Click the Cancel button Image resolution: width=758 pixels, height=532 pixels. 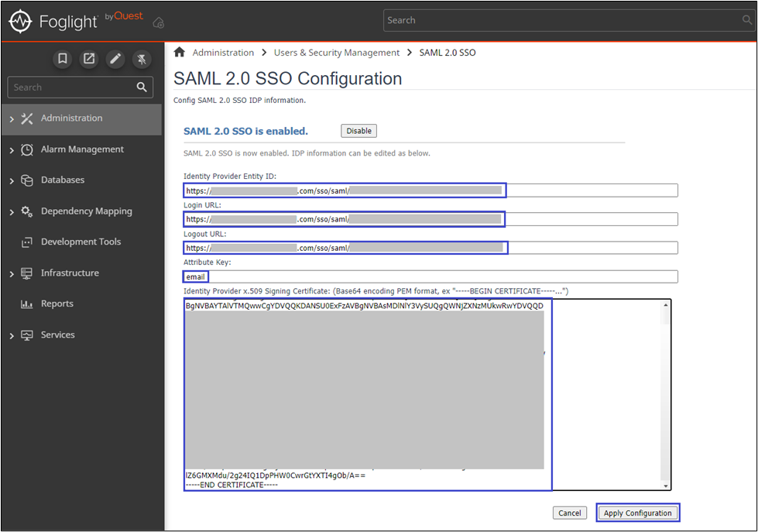point(569,513)
